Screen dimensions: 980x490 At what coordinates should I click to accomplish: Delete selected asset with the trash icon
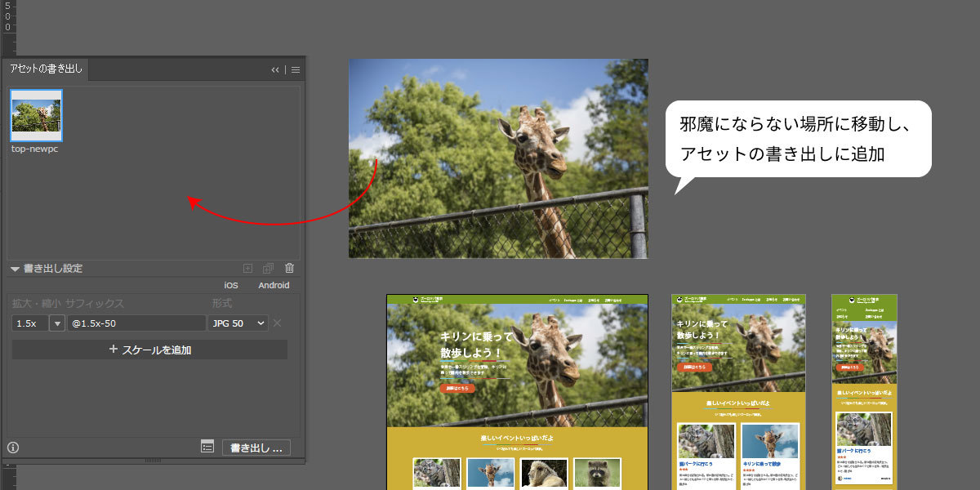(289, 268)
